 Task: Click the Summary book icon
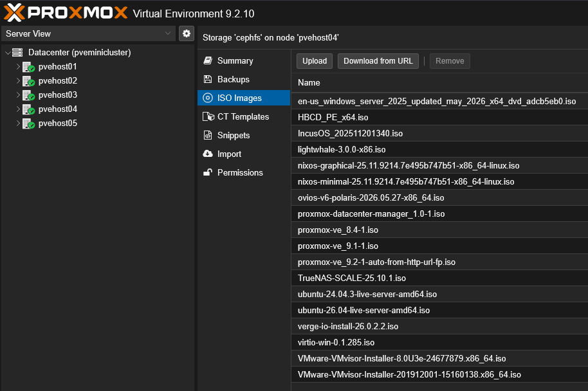point(208,60)
